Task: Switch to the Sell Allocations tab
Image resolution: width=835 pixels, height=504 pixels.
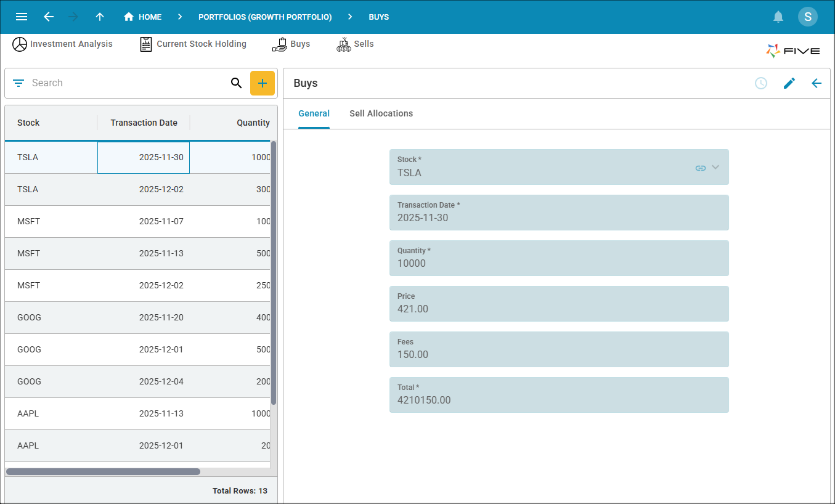Action: [381, 113]
